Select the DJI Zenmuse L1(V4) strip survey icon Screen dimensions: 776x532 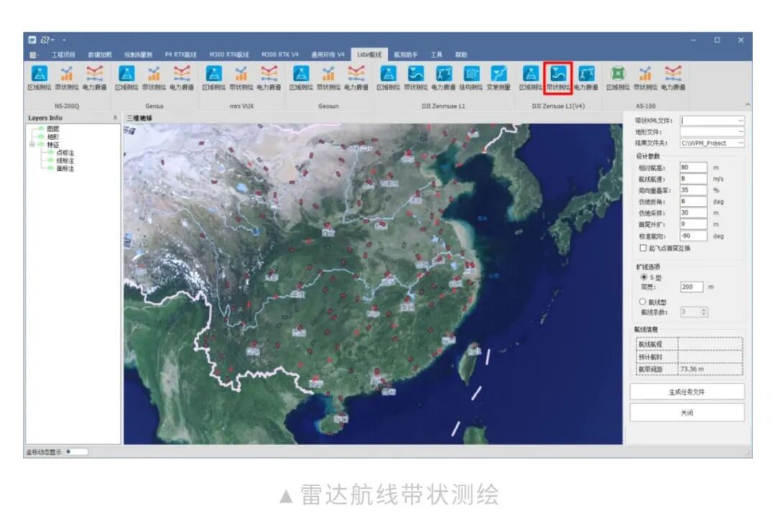(558, 78)
